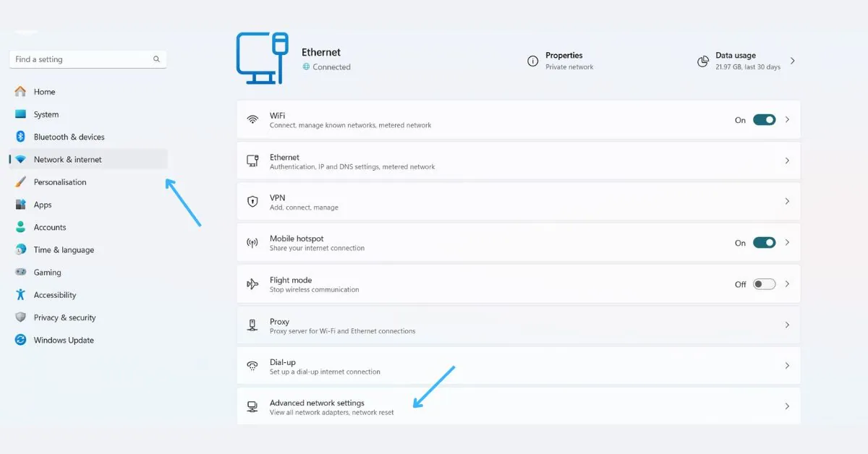
Task: Click the Accounts person icon
Action: click(x=20, y=227)
